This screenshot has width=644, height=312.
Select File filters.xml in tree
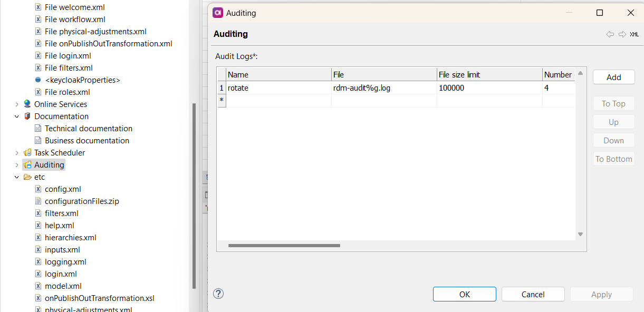coord(69,68)
